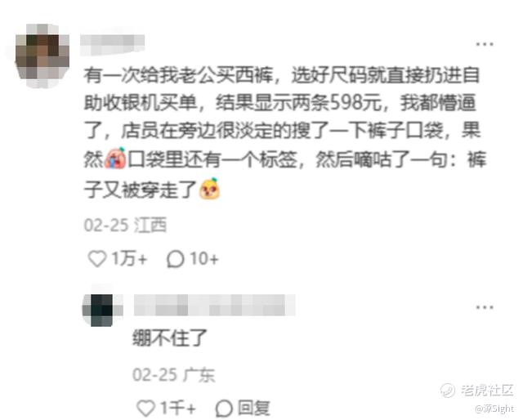Click the 1万+ like count
The height and width of the screenshot is (420, 523).
click(x=129, y=258)
